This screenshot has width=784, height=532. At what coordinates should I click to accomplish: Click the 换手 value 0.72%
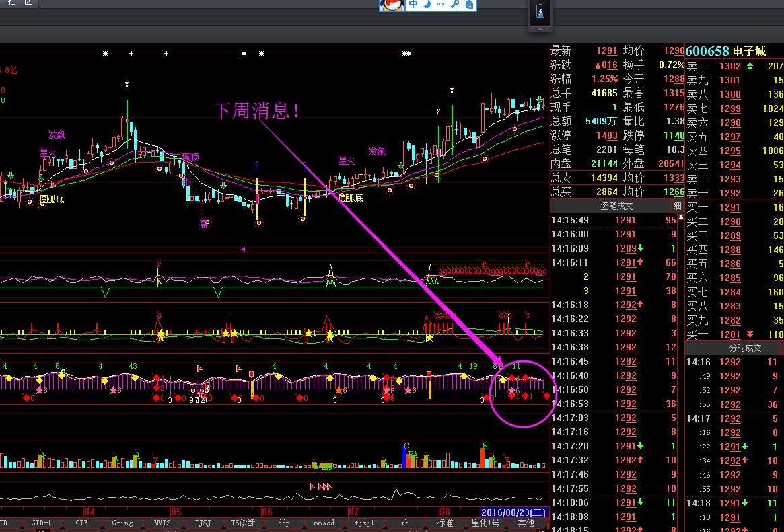(671, 65)
